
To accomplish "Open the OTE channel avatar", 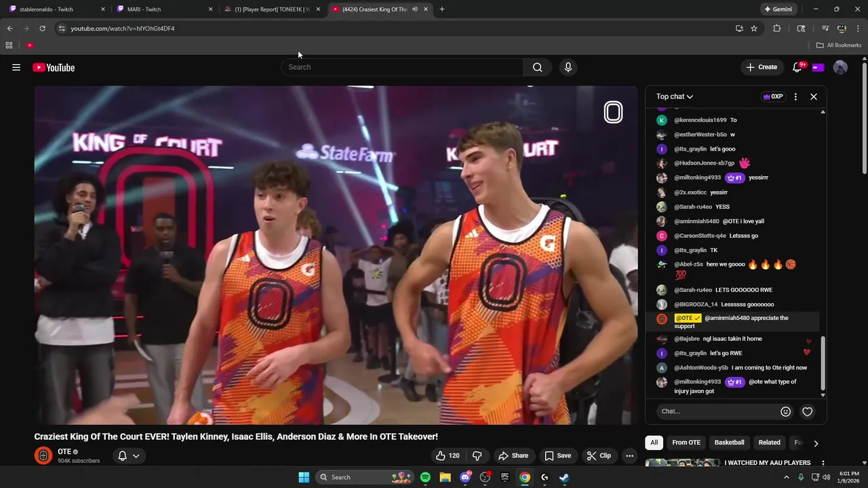I will [43, 455].
